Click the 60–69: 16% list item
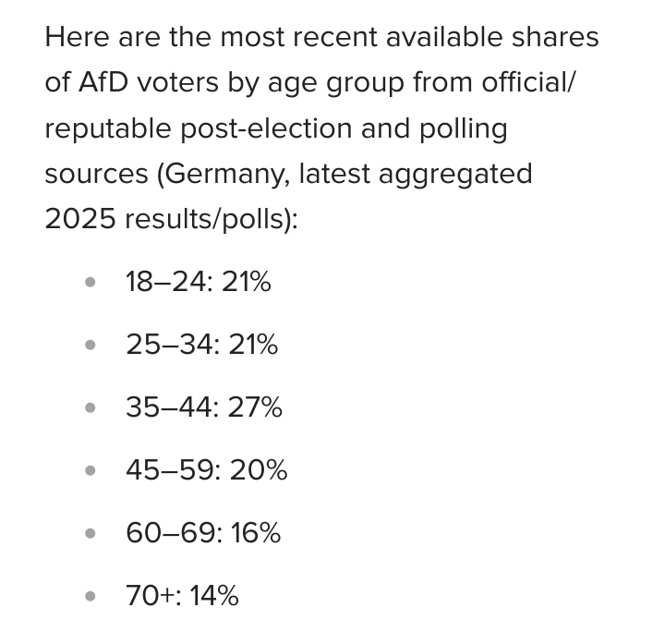This screenshot has width=665, height=644. tap(203, 533)
